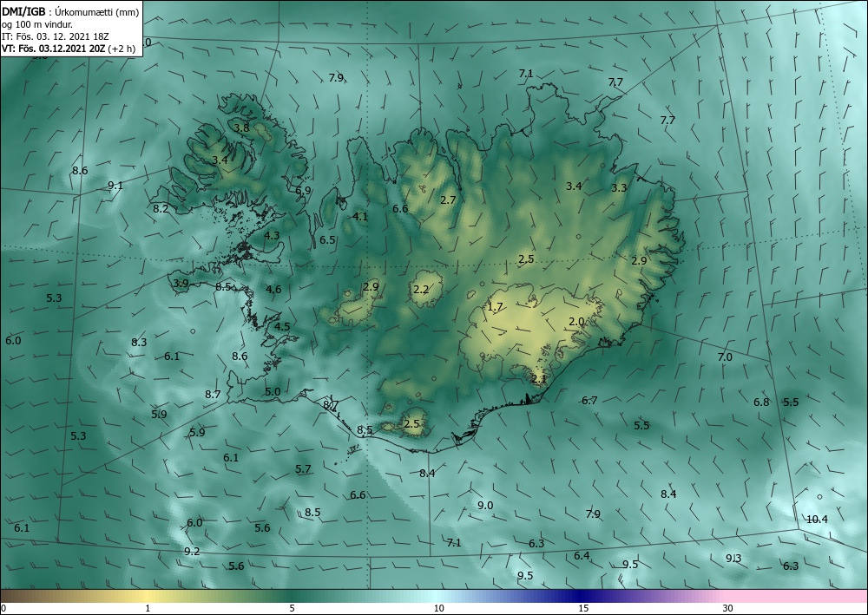Click the dark navy segment of the color scale

pos(582,596)
